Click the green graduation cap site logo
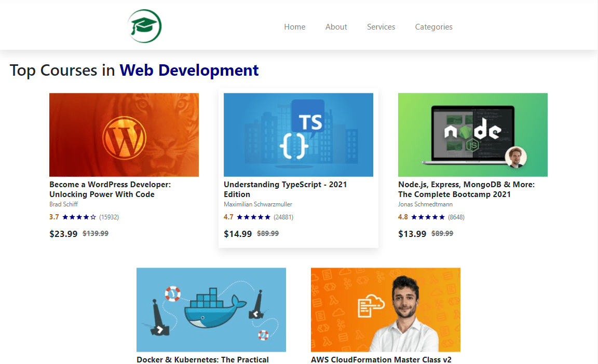This screenshot has height=364, width=598. pyautogui.click(x=144, y=26)
